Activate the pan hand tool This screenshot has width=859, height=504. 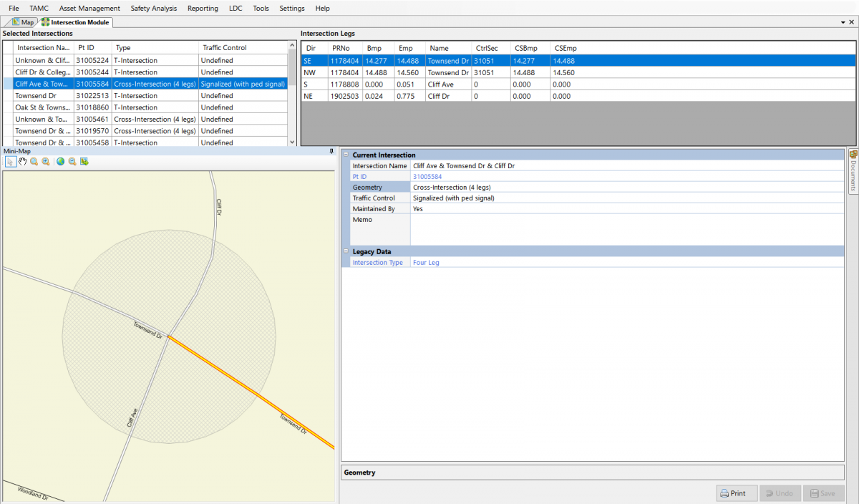22,162
